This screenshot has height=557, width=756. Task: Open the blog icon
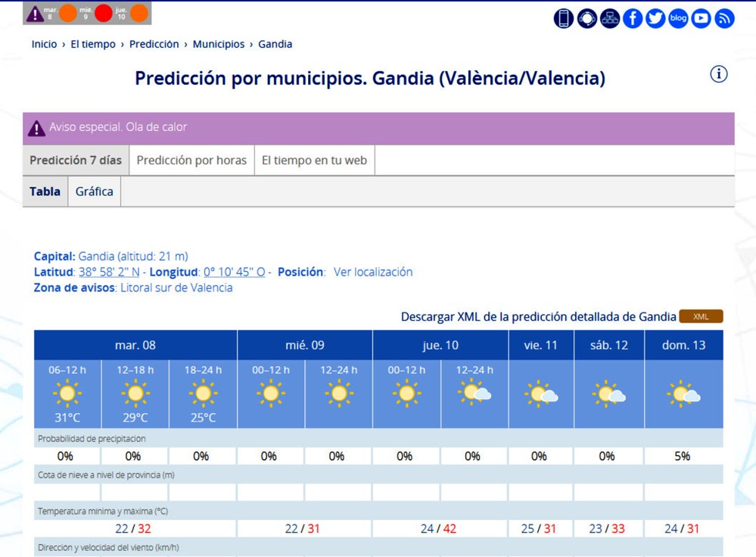[678, 18]
